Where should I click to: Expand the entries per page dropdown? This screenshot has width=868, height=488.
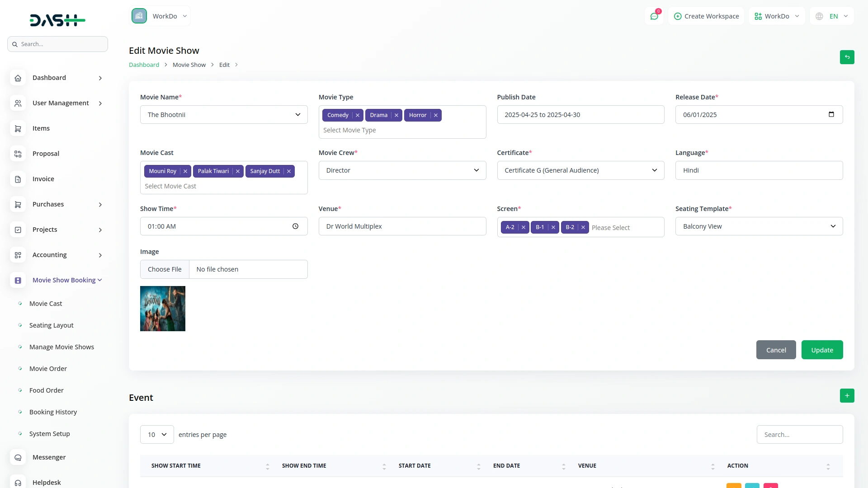point(156,434)
